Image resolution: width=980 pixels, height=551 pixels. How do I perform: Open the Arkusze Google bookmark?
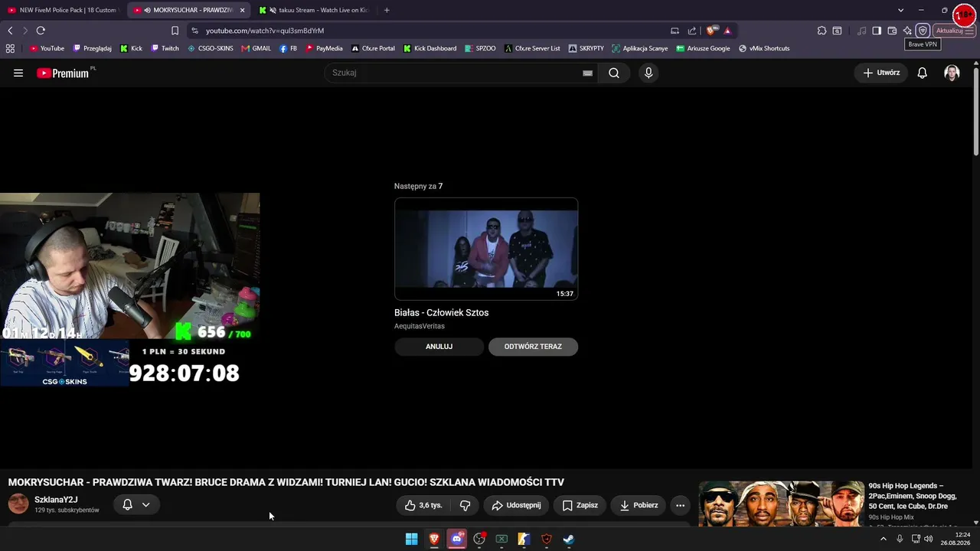(703, 48)
